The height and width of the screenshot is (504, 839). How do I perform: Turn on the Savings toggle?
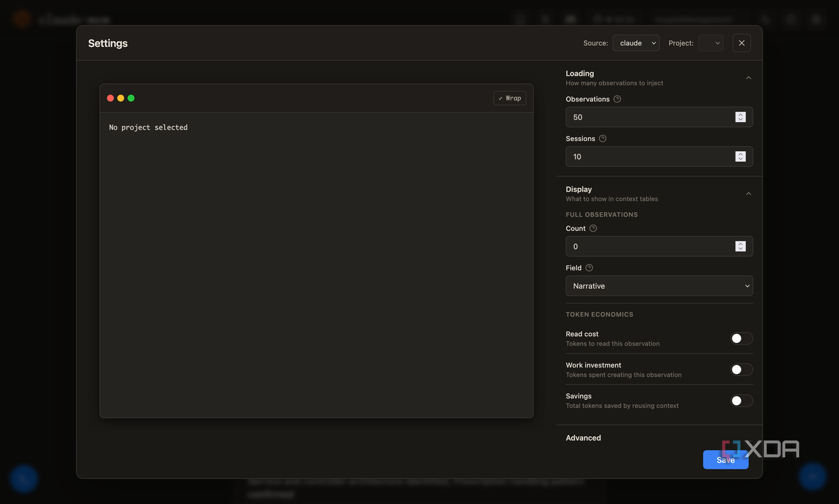click(741, 401)
